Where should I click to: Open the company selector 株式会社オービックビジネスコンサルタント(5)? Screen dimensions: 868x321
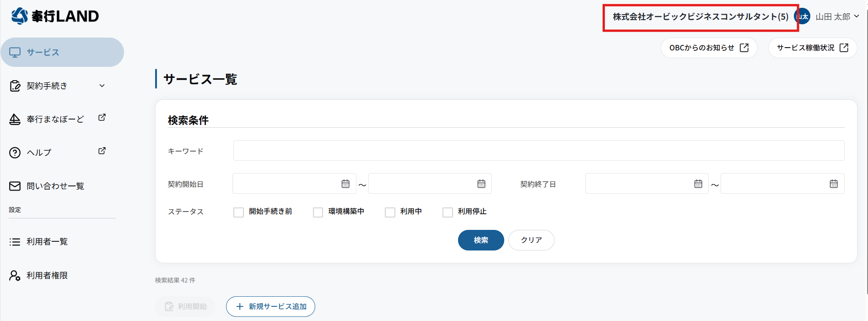[700, 17]
